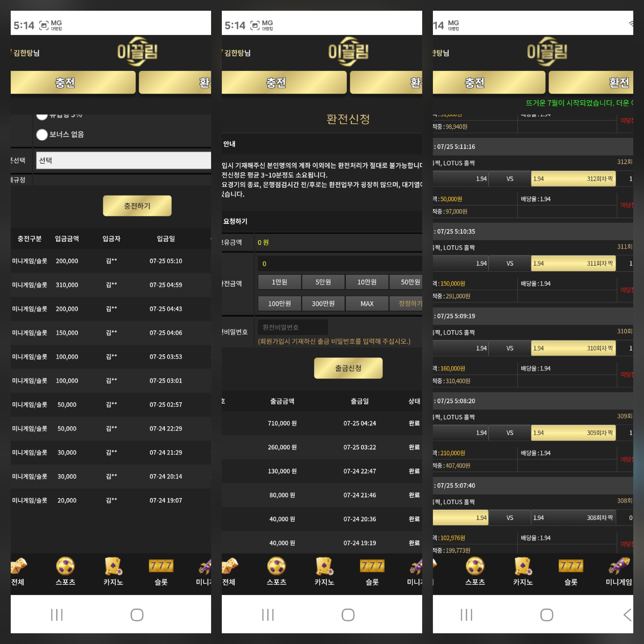The image size is (644, 644).
Task: Tap the 출금신청 button
Action: [348, 368]
